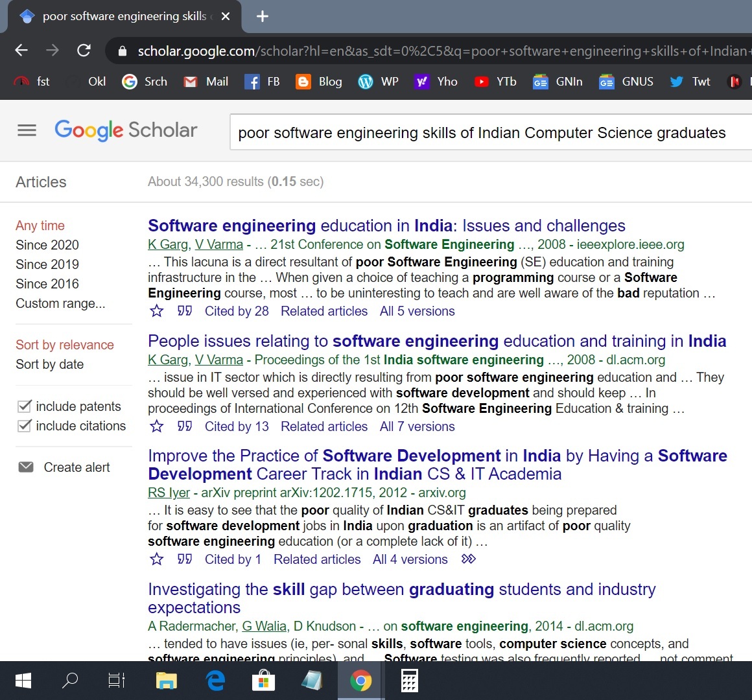The image size is (752, 700).
Task: Toggle the include citations checkbox
Action: click(x=25, y=426)
